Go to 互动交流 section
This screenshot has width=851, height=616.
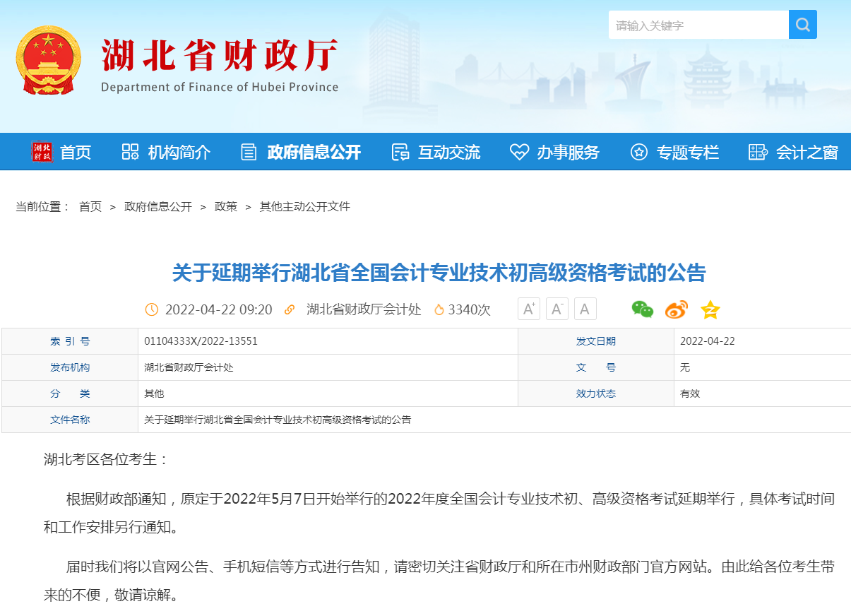[x=436, y=152]
